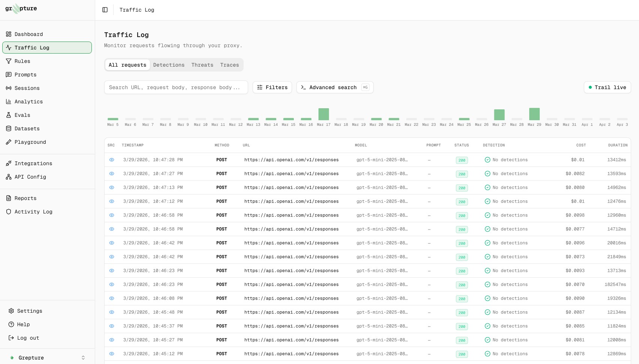Click the Filters sliders icon
The image size is (639, 364).
[260, 87]
